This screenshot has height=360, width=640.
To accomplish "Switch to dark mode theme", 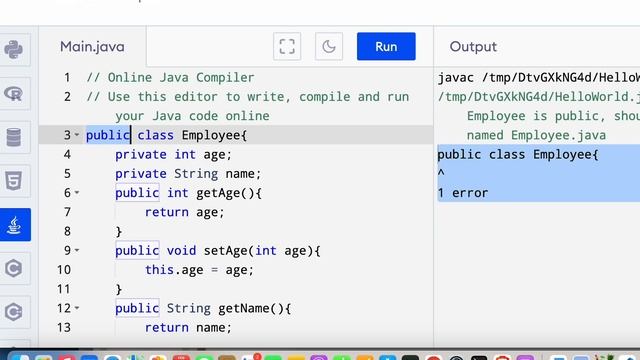I will point(329,47).
